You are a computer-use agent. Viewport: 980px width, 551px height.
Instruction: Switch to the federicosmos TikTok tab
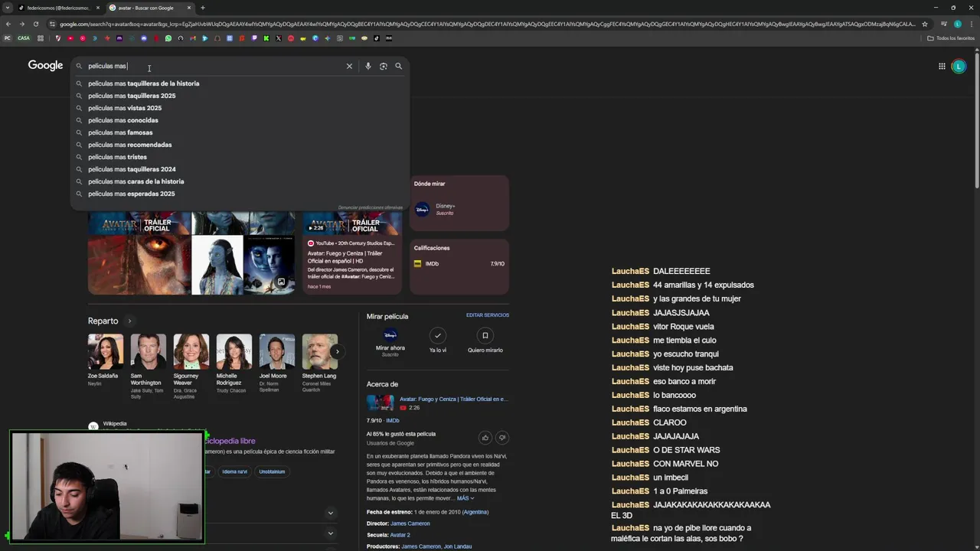[60, 8]
